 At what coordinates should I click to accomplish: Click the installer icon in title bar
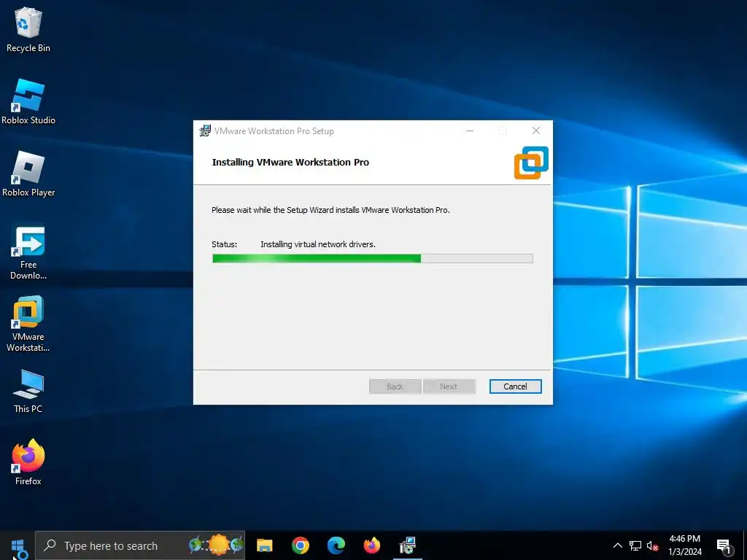click(205, 131)
